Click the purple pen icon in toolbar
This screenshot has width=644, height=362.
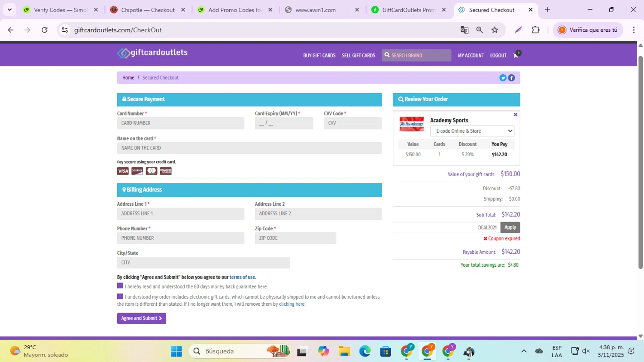click(x=518, y=30)
